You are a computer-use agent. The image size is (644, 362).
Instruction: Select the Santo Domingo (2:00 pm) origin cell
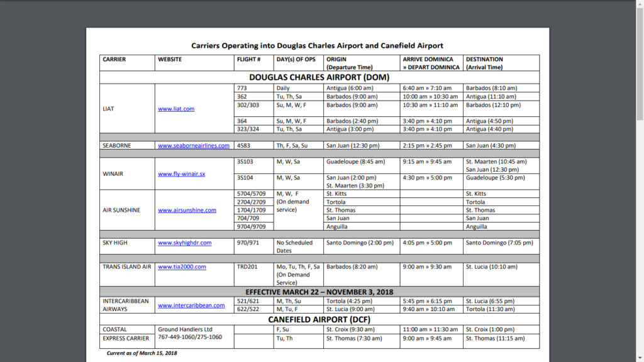click(x=362, y=246)
